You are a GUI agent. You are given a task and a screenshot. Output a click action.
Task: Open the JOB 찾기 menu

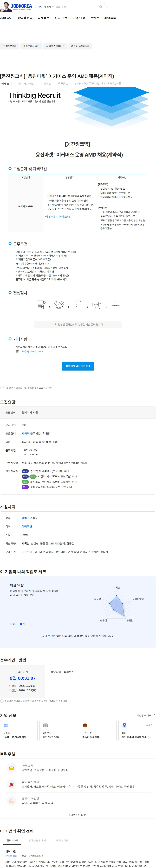pyautogui.click(x=6, y=18)
